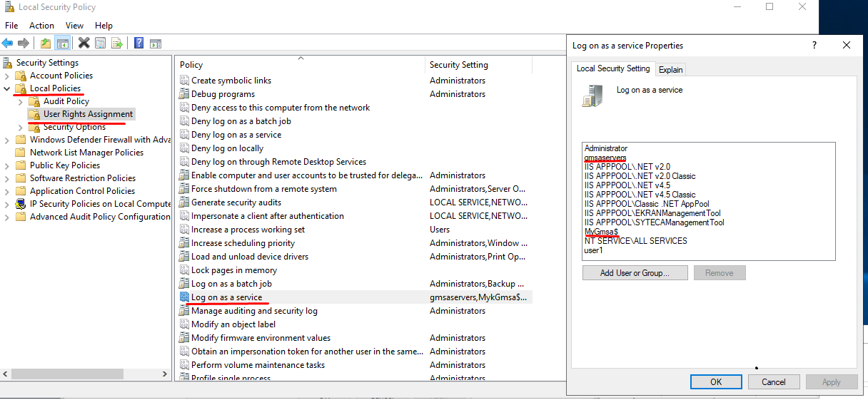Select MyGmsa$ in the accounts list

coord(601,232)
